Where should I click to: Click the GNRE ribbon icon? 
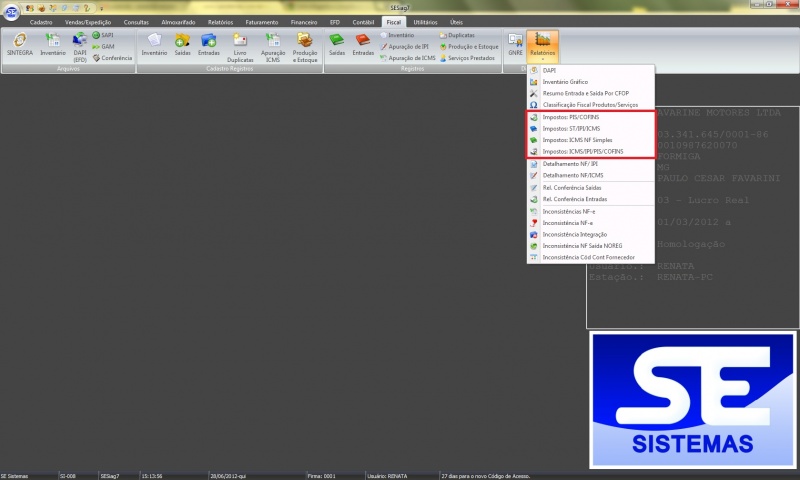[x=515, y=45]
